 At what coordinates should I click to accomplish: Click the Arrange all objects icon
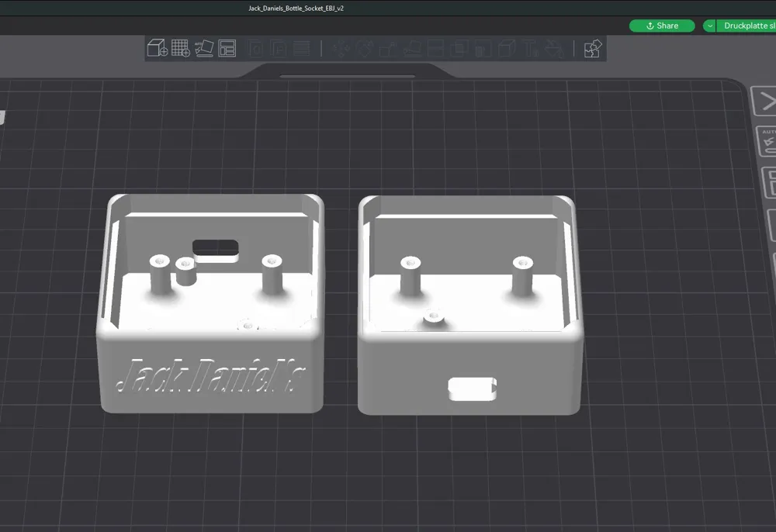click(227, 48)
